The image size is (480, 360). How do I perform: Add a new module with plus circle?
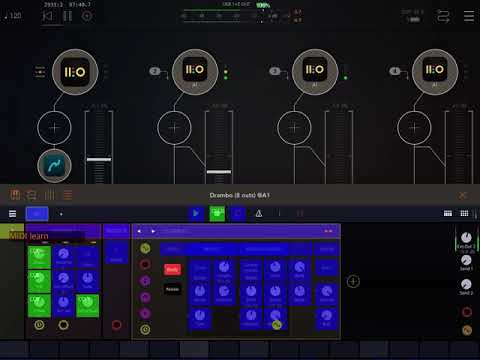click(x=353, y=282)
